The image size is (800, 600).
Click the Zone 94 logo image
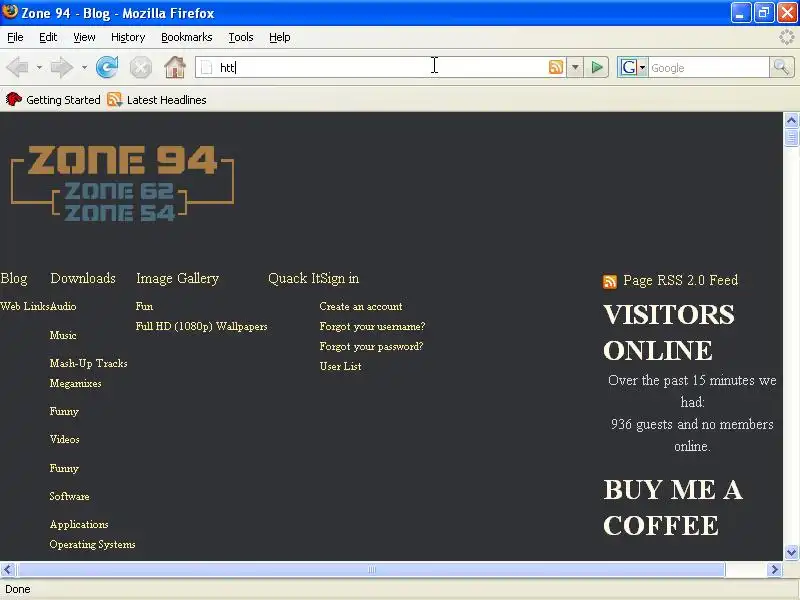point(122,183)
